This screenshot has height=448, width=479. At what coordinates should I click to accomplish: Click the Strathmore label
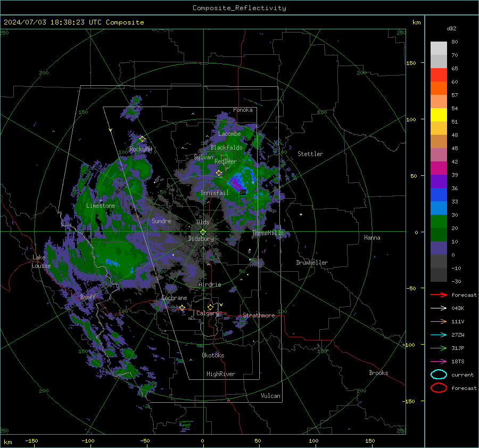259,315
